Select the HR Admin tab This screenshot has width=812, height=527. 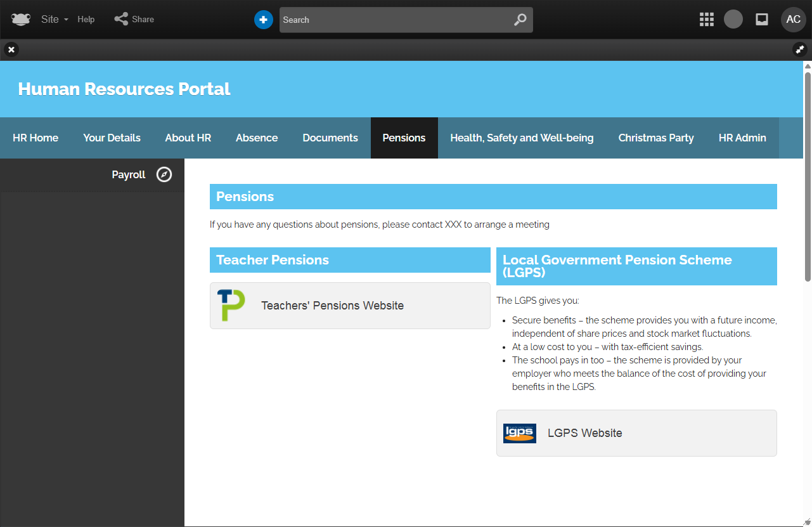point(742,138)
